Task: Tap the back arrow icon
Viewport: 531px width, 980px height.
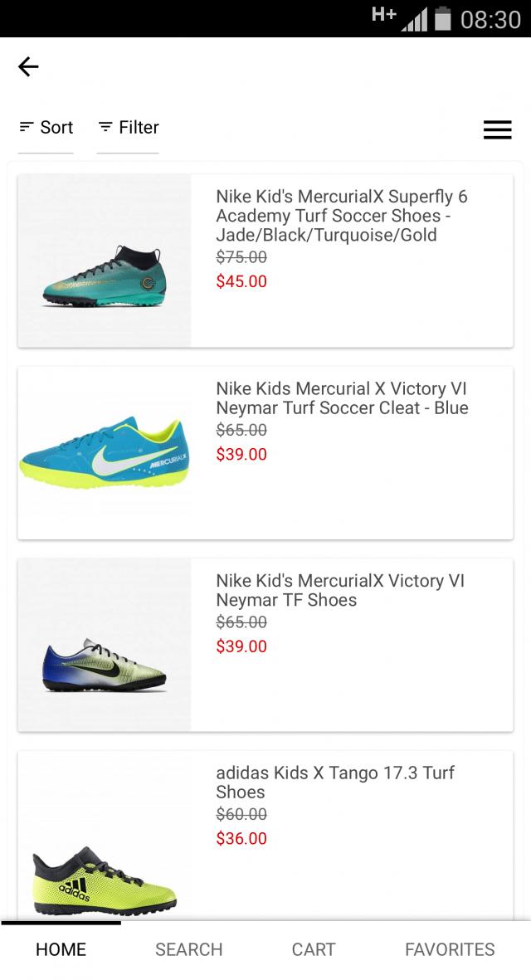Action: point(28,66)
